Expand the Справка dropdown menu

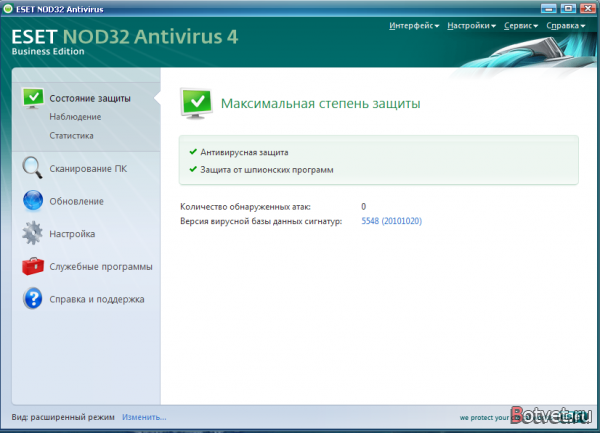[x=566, y=26]
